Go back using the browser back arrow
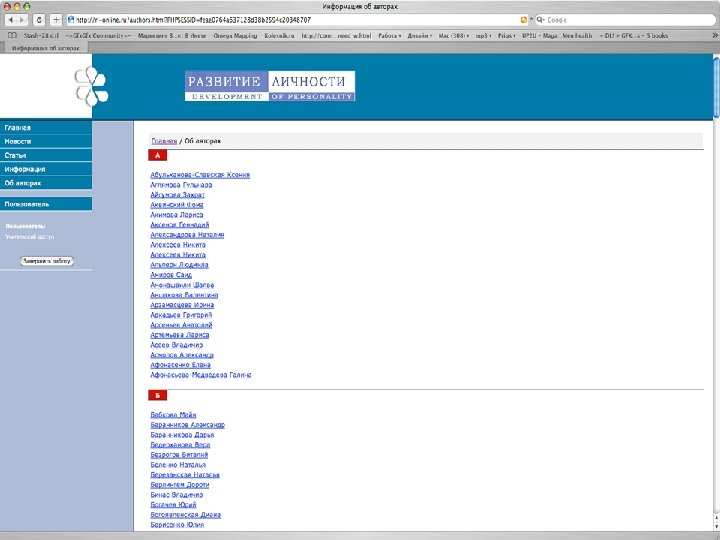The image size is (720, 540). click(x=11, y=20)
